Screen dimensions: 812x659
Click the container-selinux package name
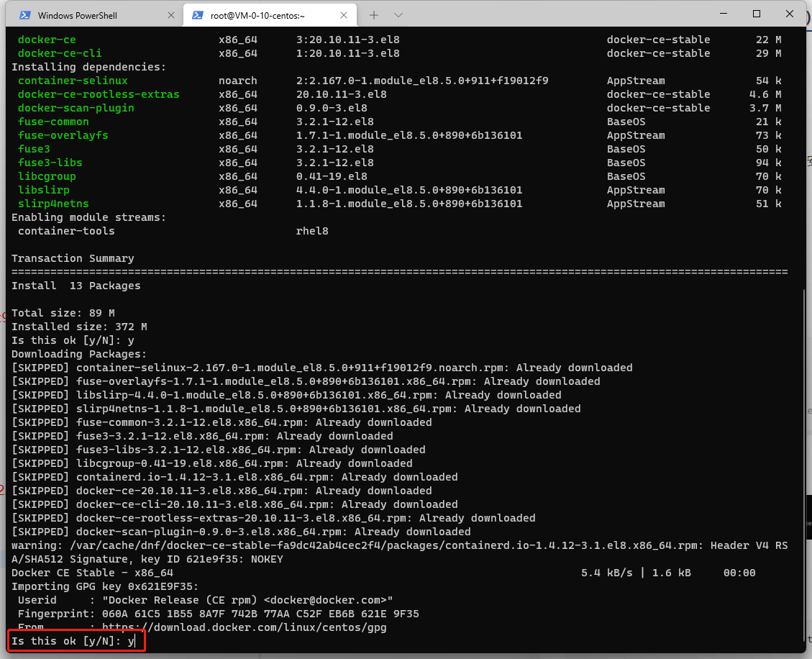click(x=73, y=81)
